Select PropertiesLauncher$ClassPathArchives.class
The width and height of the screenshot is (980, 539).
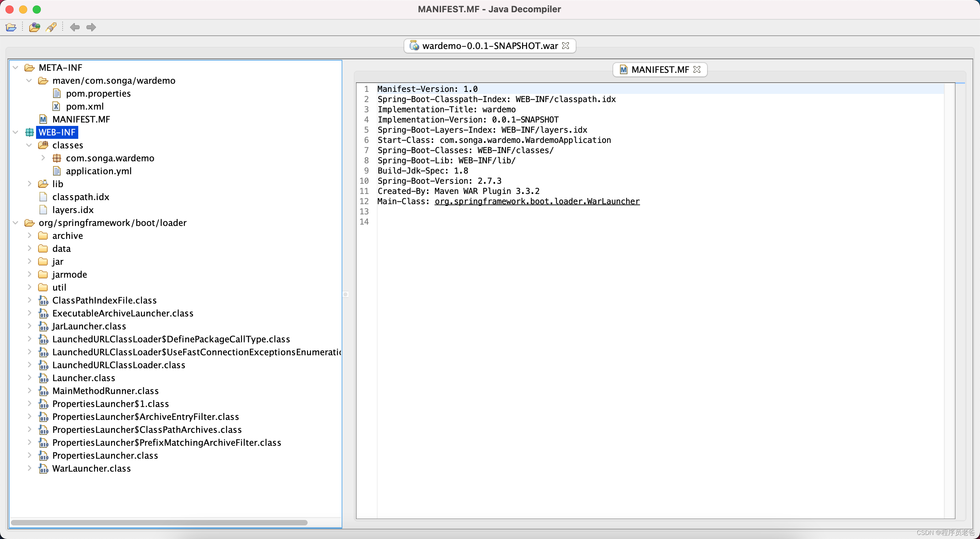(147, 430)
